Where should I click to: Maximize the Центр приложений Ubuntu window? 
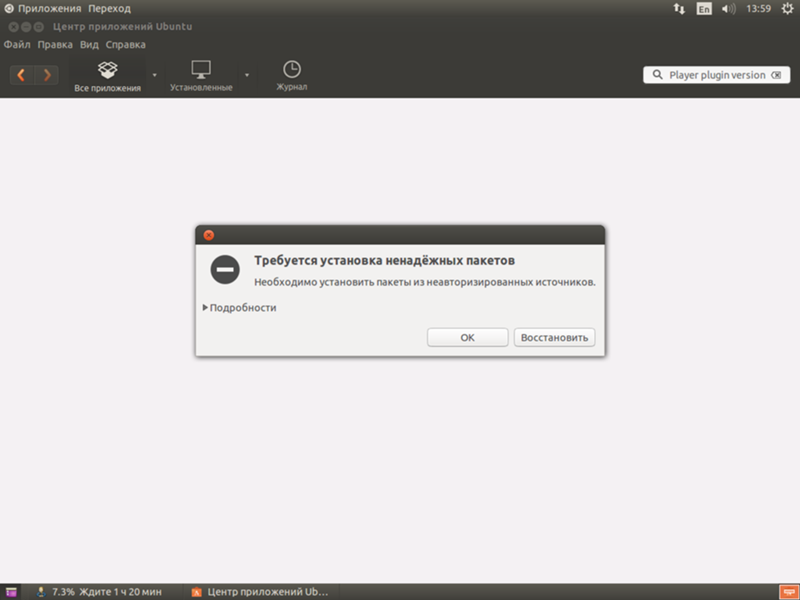pyautogui.click(x=38, y=27)
